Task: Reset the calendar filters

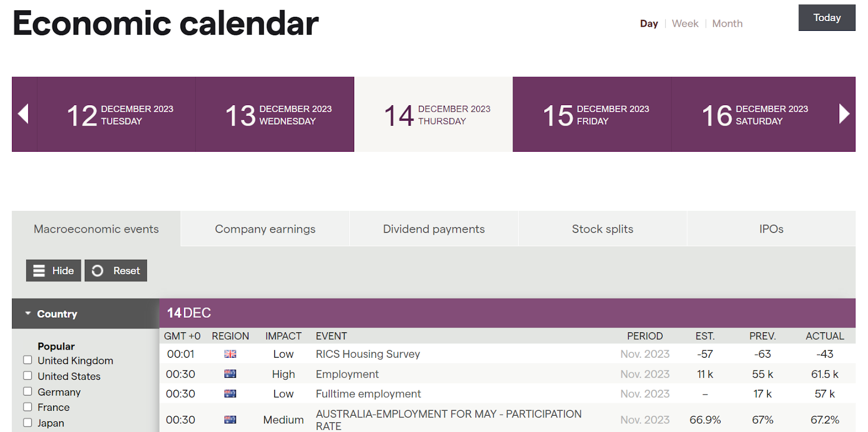Action: [x=116, y=270]
